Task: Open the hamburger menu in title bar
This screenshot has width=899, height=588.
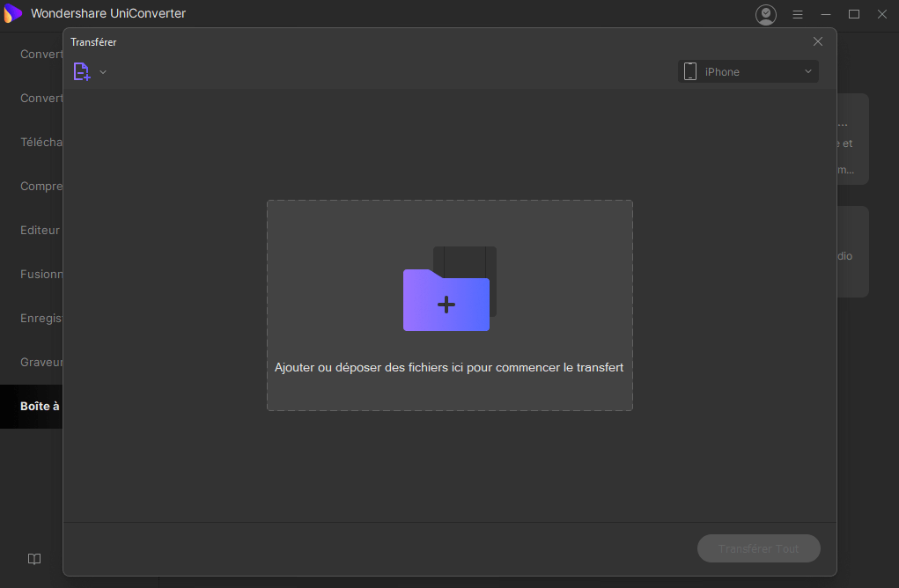Action: point(798,14)
